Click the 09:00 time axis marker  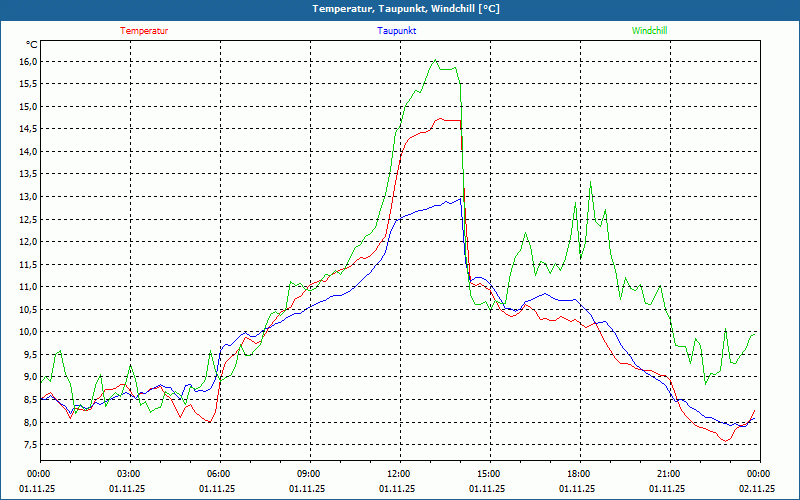point(309,474)
